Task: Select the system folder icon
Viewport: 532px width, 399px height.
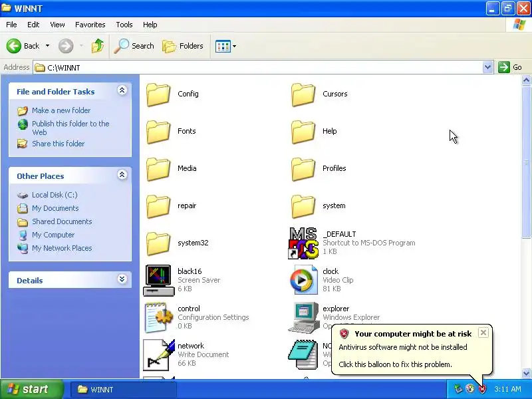Action: (303, 207)
